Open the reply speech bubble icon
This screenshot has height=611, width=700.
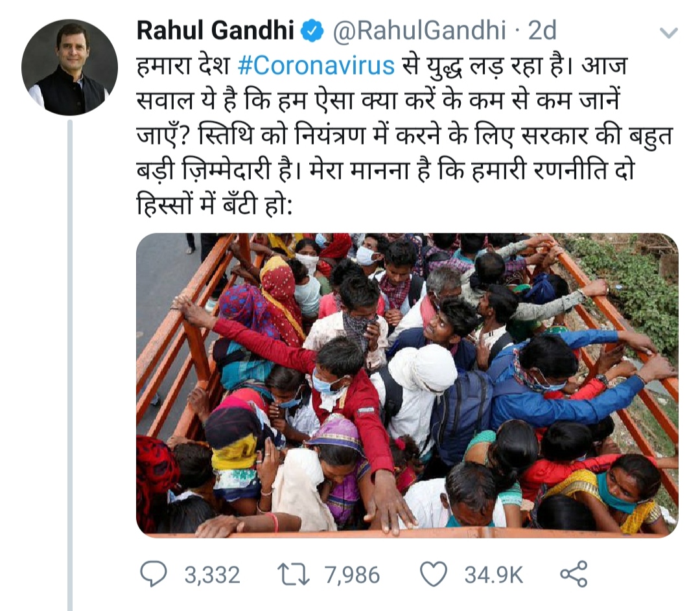153,574
